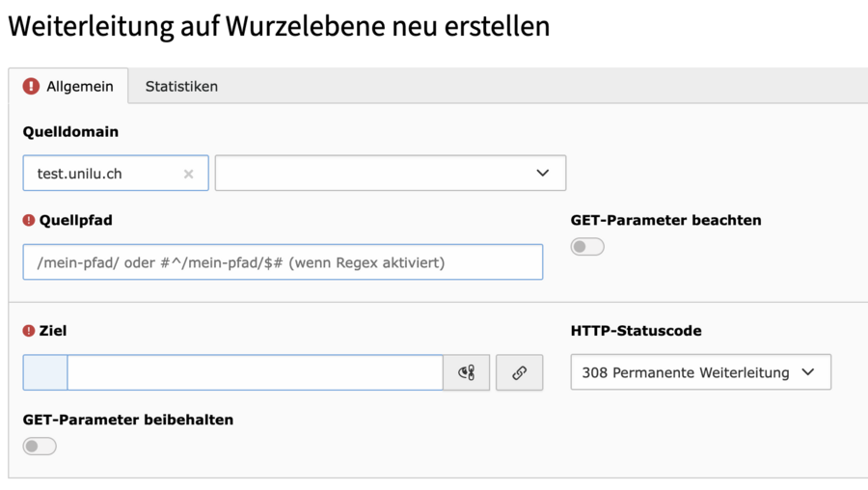868x490 pixels.
Task: Open the Quelldomain dropdown list
Action: 391,174
